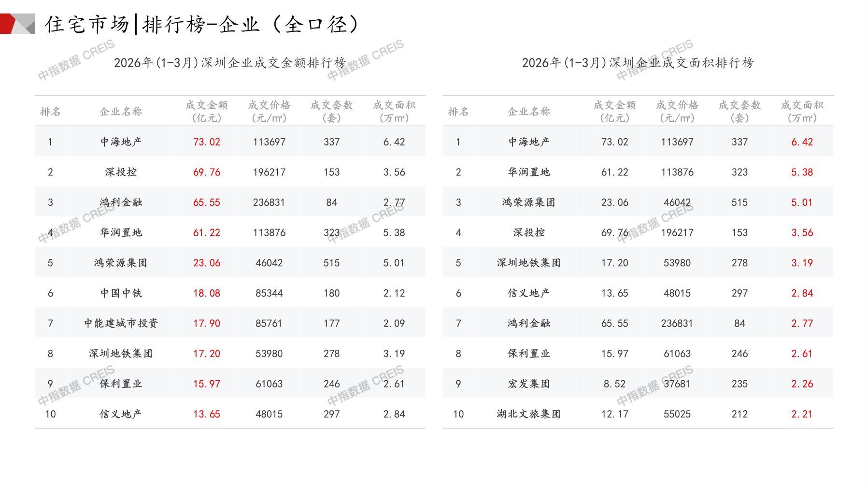The width and height of the screenshot is (868, 488).
Task: Click the red 6.42 area in right table
Action: tap(802, 142)
